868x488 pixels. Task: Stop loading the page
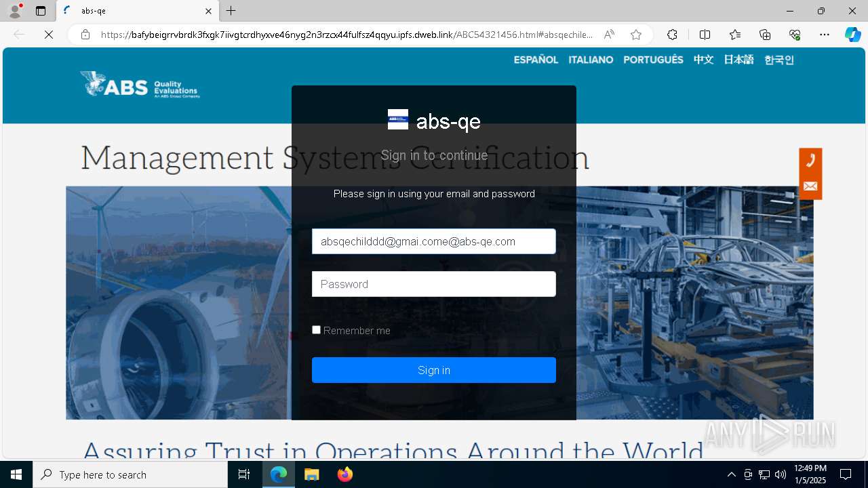pos(49,35)
